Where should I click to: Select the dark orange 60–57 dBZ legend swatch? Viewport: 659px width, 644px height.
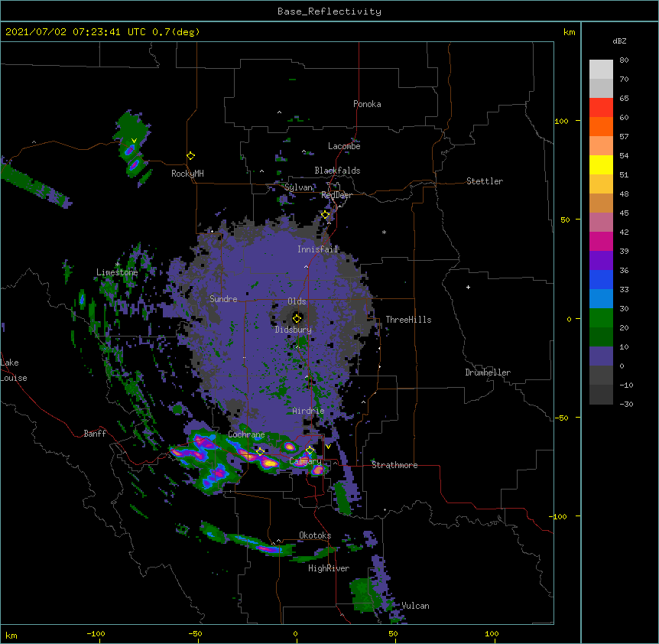tap(601, 126)
